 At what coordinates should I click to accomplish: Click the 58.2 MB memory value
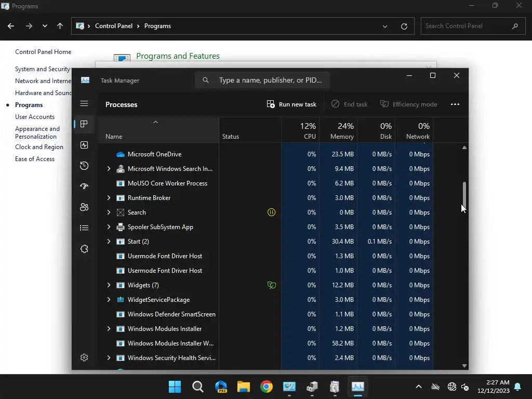pyautogui.click(x=343, y=343)
